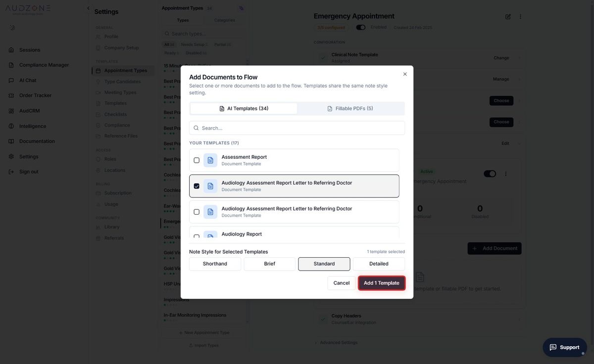Toggle the Active flow switch

click(x=490, y=174)
